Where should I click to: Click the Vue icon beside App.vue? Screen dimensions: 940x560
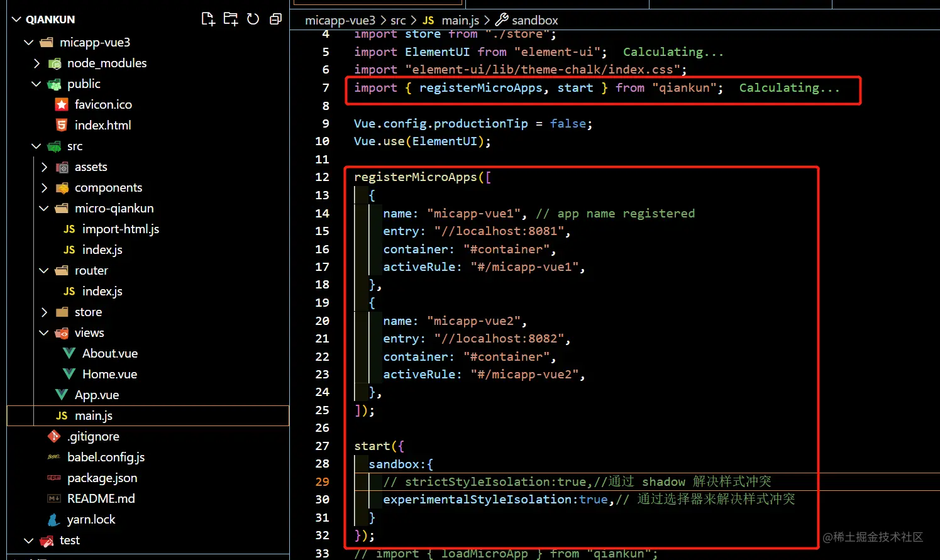pyautogui.click(x=62, y=395)
